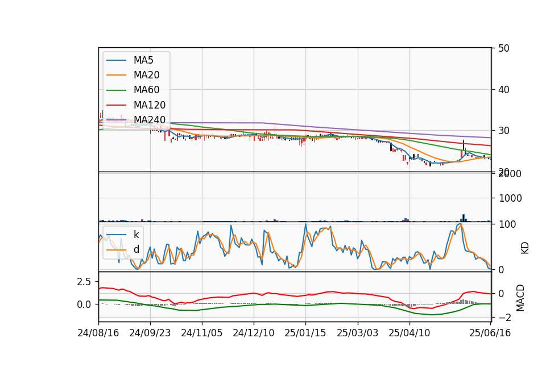Screen dimensions: 546x392
Task: Click the KD axis value 100
Action: [507, 224]
